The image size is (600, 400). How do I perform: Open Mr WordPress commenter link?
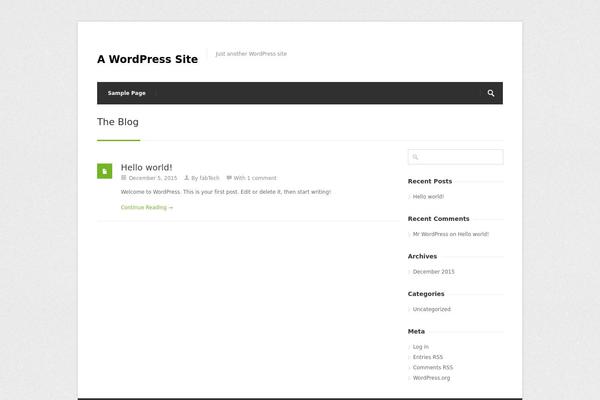[x=430, y=234]
